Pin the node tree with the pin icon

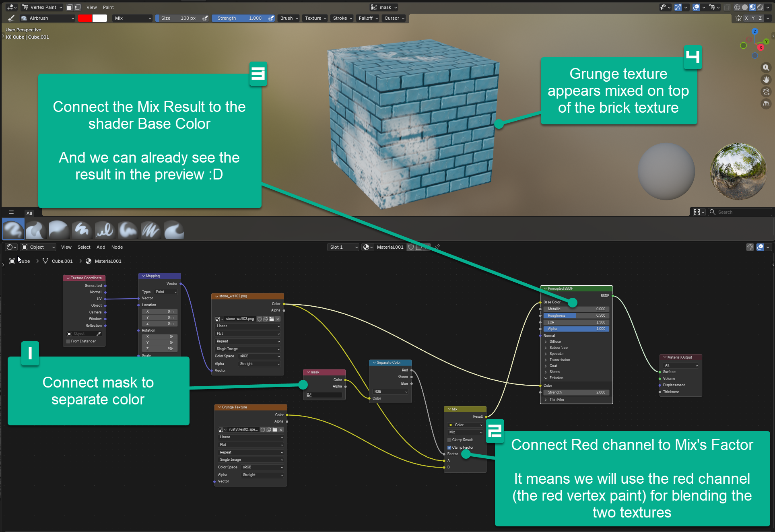tap(437, 247)
